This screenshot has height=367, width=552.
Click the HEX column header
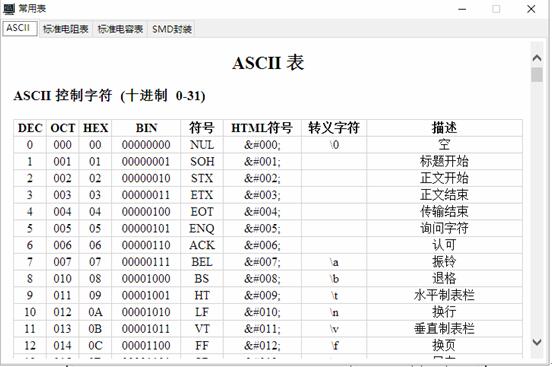pyautogui.click(x=95, y=128)
